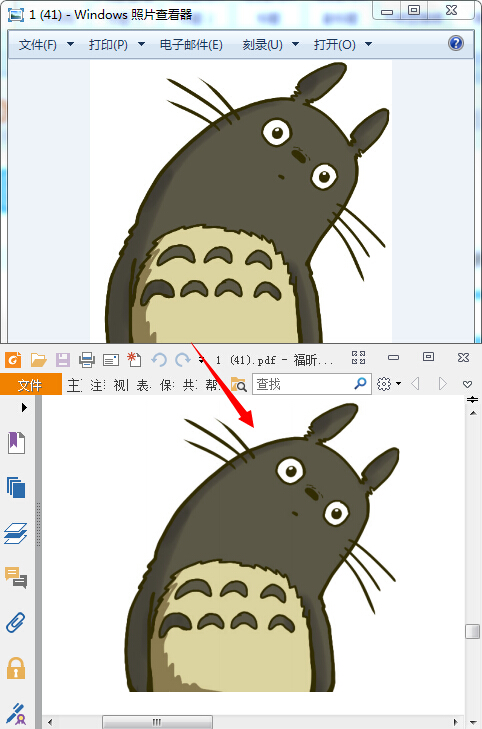
Task: Click the new blank PDF icon
Action: click(x=134, y=359)
